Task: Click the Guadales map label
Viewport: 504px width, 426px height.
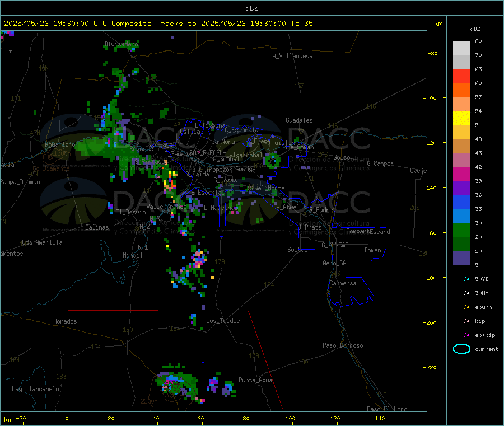Action: tap(299, 120)
